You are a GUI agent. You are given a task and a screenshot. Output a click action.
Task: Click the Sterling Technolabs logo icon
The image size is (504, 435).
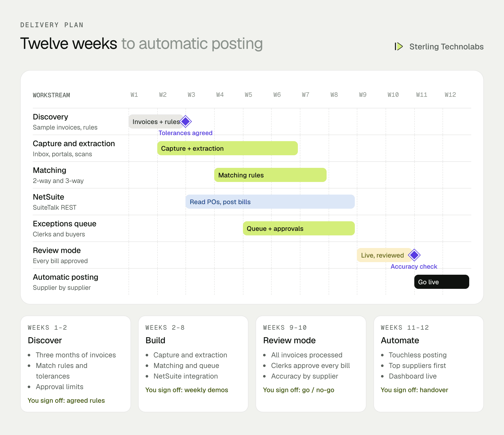coord(399,46)
